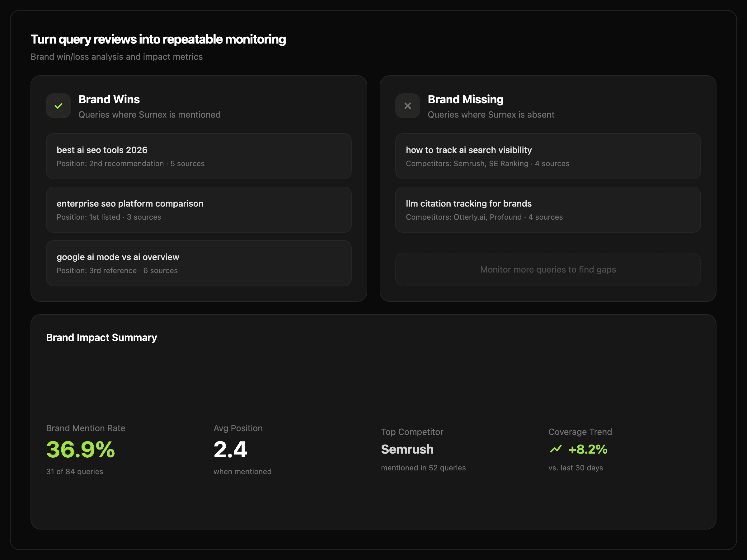Click 'mentioned in 52 queries' text
This screenshot has width=747, height=560.
423,468
